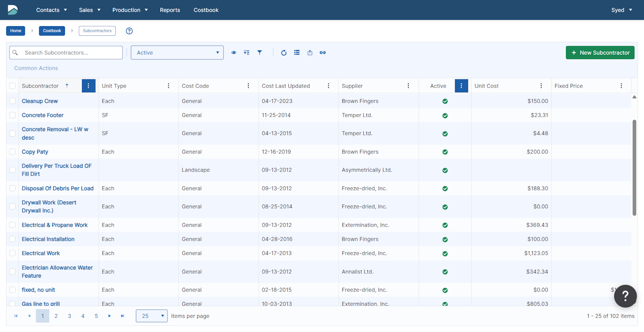644x332 pixels.
Task: Open the Production menu in navbar
Action: pos(130,10)
